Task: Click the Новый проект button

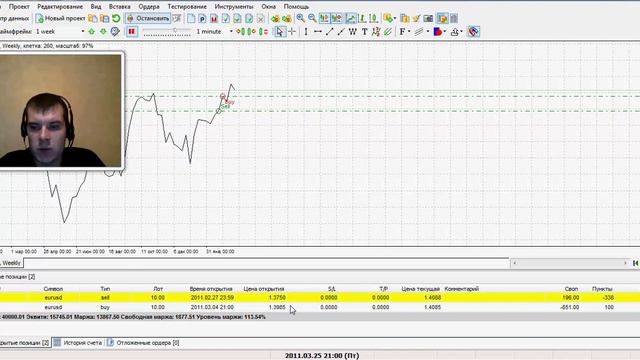Action: coord(60,18)
